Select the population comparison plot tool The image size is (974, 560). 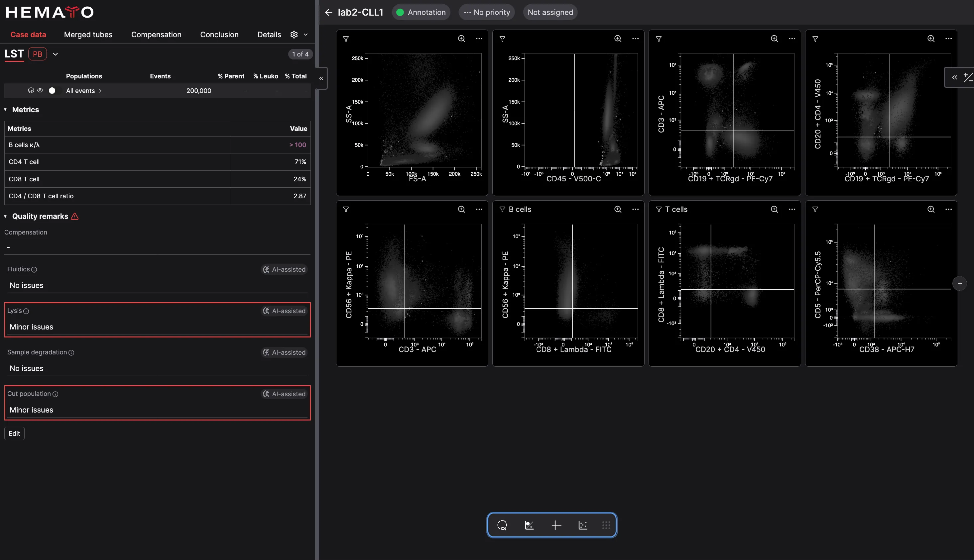point(529,525)
